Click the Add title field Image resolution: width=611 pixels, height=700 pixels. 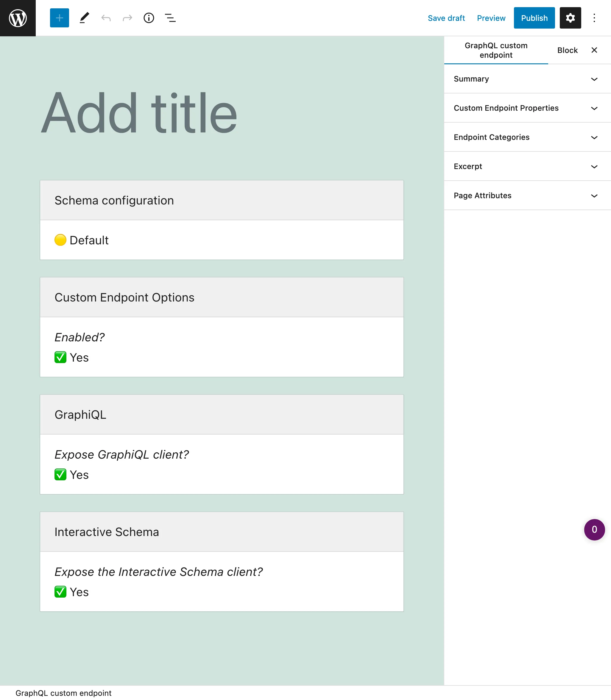tap(222, 113)
